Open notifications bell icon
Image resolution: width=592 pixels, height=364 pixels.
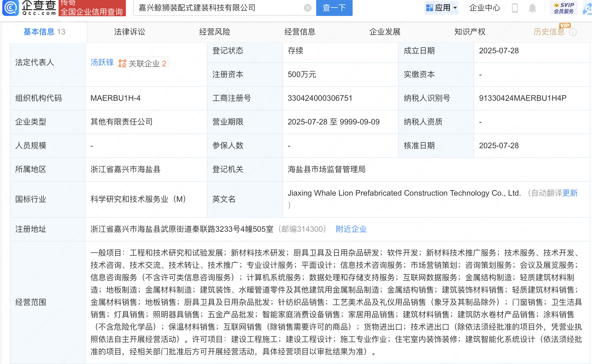pyautogui.click(x=532, y=8)
